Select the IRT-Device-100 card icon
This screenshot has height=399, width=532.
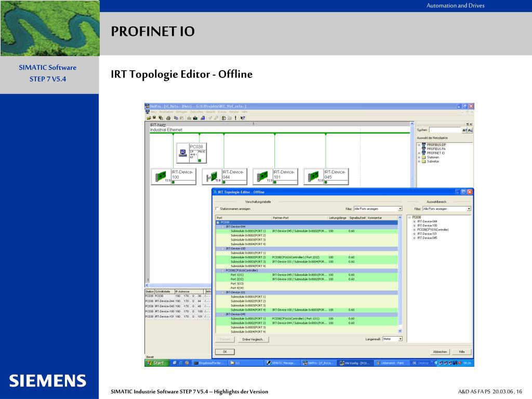tap(161, 176)
